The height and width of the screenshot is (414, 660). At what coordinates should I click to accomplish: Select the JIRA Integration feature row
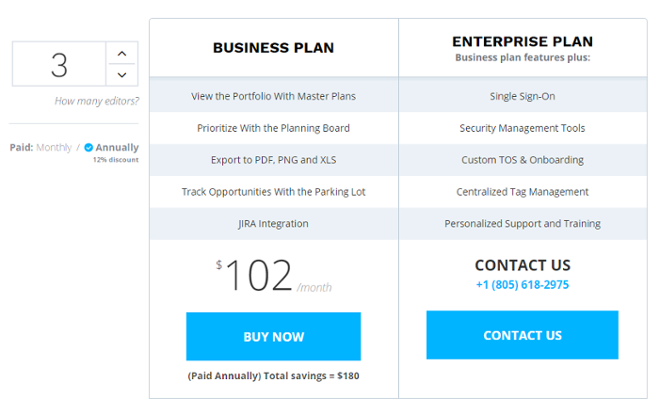coord(273,224)
